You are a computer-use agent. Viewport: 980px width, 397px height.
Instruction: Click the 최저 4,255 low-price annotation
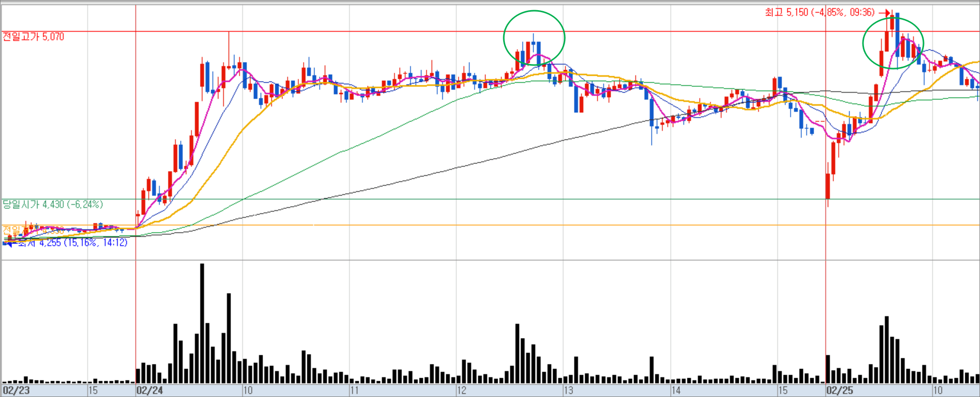(72, 243)
